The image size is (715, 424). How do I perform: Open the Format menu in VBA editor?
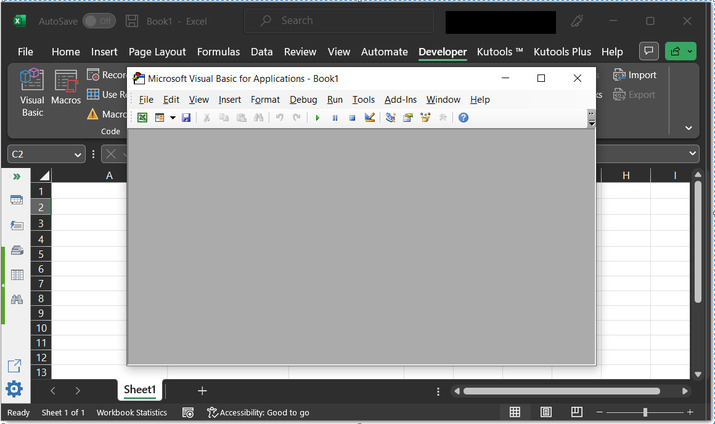coord(265,99)
